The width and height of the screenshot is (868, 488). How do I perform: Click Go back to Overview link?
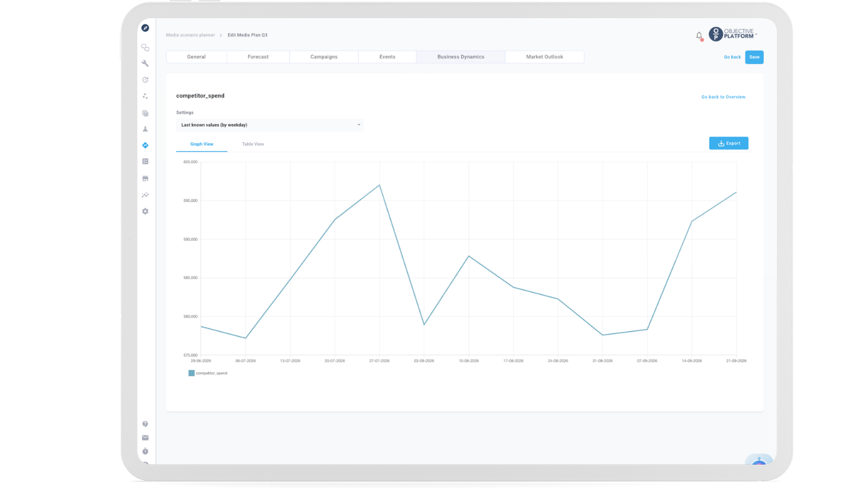[723, 97]
